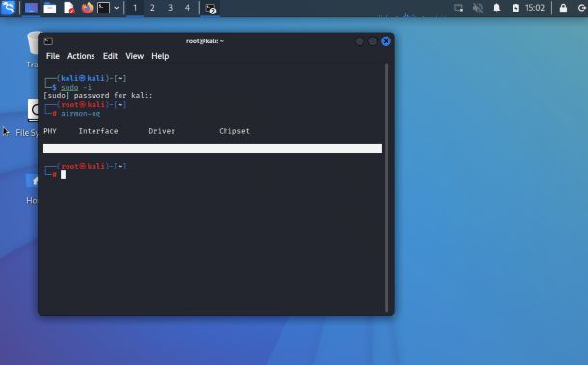The height and width of the screenshot is (365, 588).
Task: Launch Firefox from the top panel
Action: click(87, 8)
